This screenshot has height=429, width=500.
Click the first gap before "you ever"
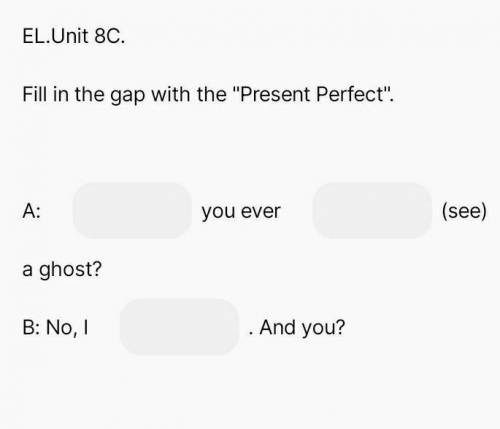pyautogui.click(x=132, y=210)
